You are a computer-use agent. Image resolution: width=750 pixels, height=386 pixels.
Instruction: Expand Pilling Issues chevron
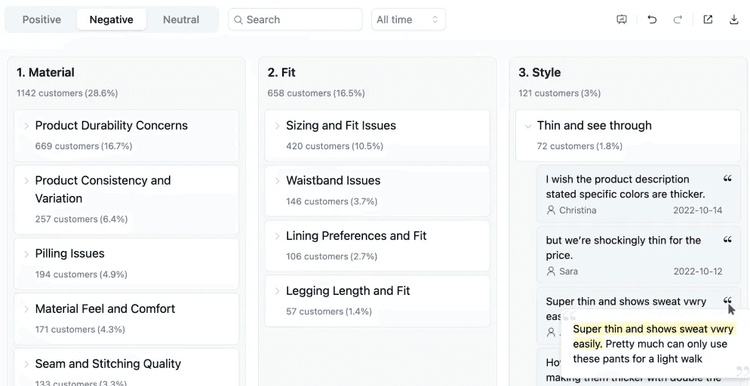(x=27, y=254)
